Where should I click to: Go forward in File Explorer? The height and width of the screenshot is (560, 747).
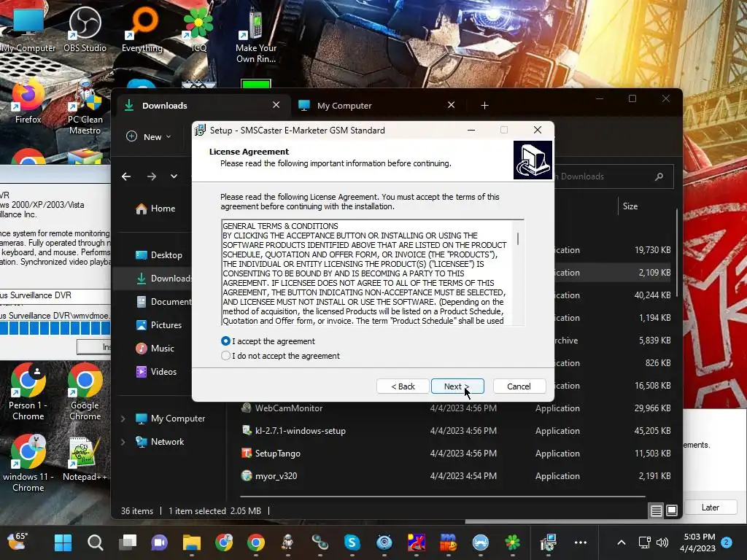(x=152, y=176)
